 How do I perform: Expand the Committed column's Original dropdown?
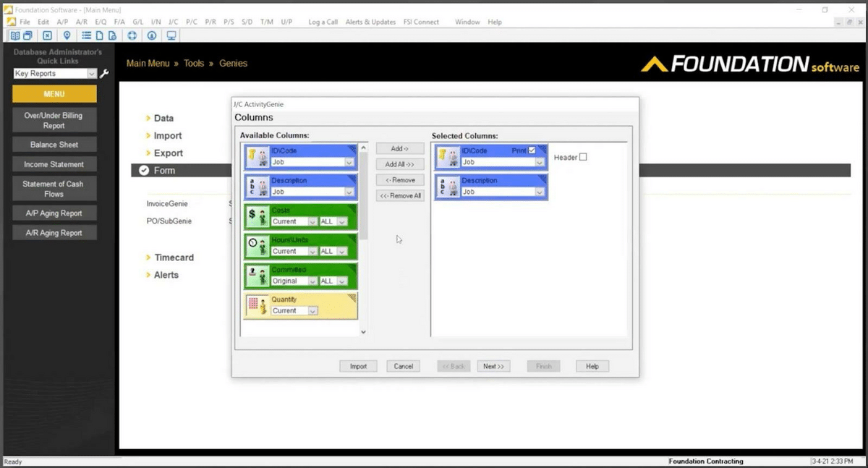312,281
